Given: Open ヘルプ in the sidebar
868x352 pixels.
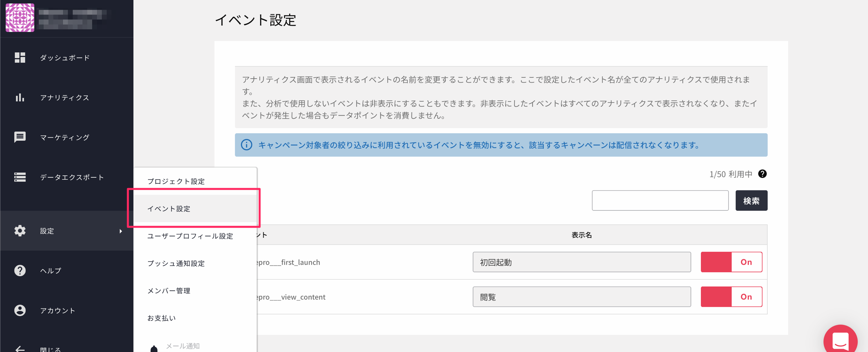Looking at the screenshot, I should 67,270.
